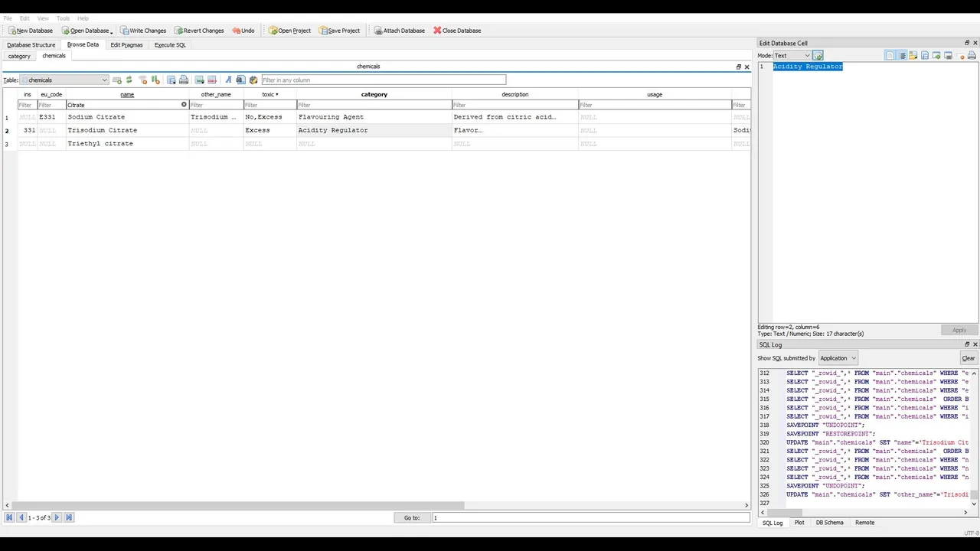This screenshot has height=551, width=980.
Task: Switch to the DB Schema tab
Action: (x=829, y=523)
